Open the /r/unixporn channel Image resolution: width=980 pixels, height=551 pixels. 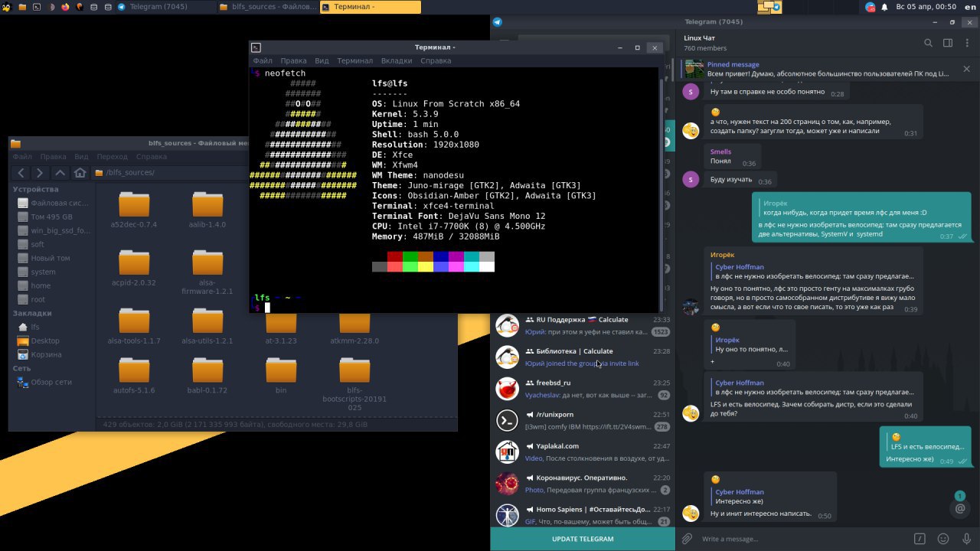[583, 420]
